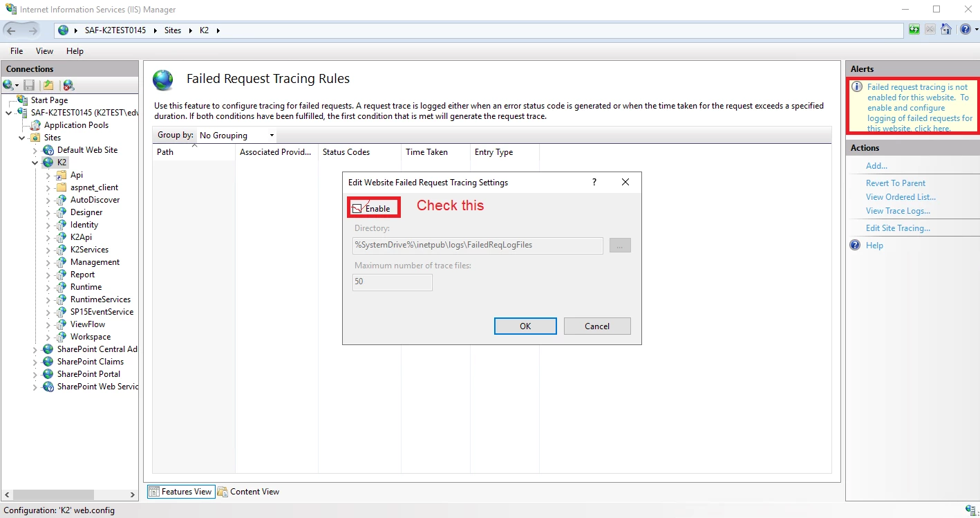
Task: Sort by Time Taken column header
Action: [435, 152]
